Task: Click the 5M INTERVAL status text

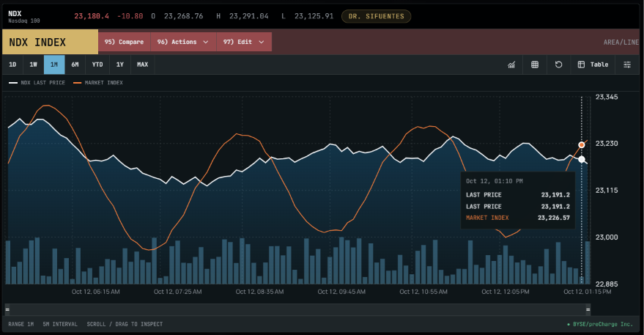Action: click(x=60, y=324)
